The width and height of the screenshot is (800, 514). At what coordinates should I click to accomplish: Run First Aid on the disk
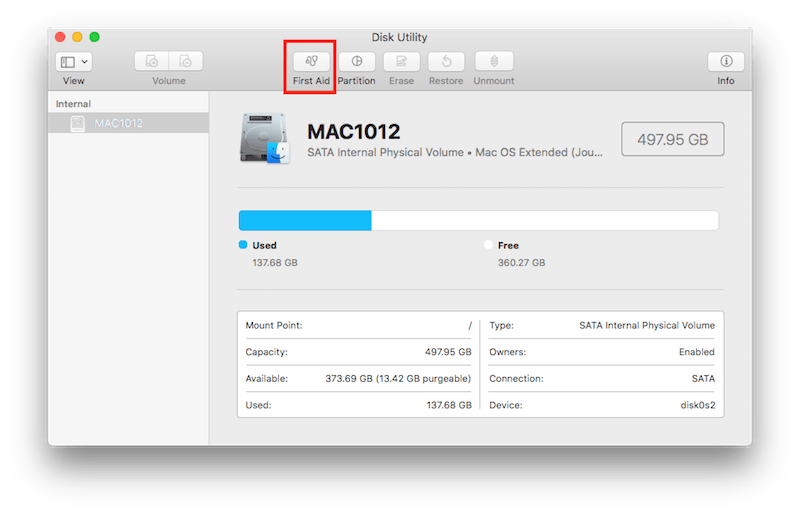(x=311, y=62)
